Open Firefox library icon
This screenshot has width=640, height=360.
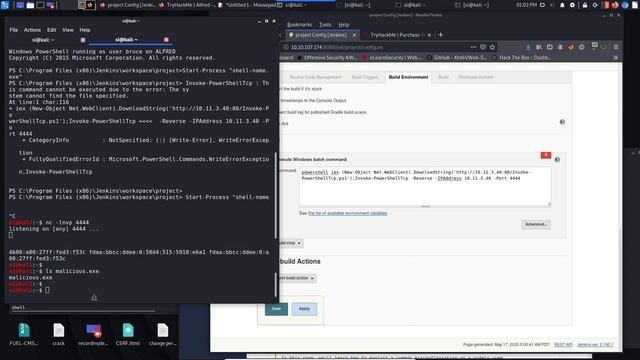539,47
